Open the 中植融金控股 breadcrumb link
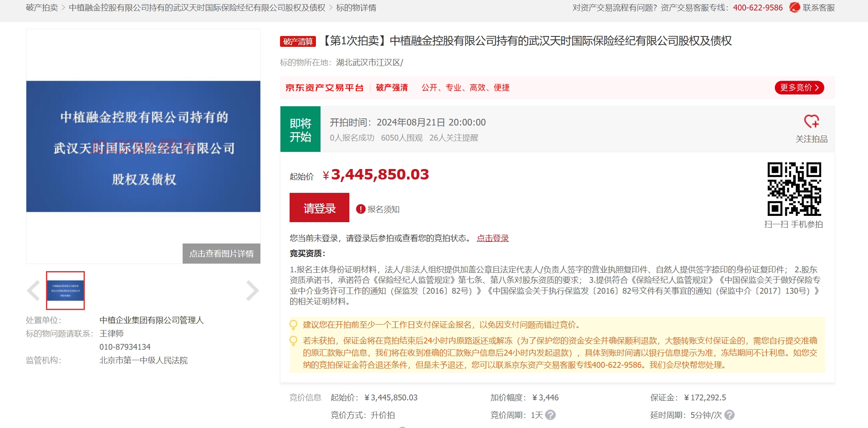The height and width of the screenshot is (428, 868). pos(197,8)
